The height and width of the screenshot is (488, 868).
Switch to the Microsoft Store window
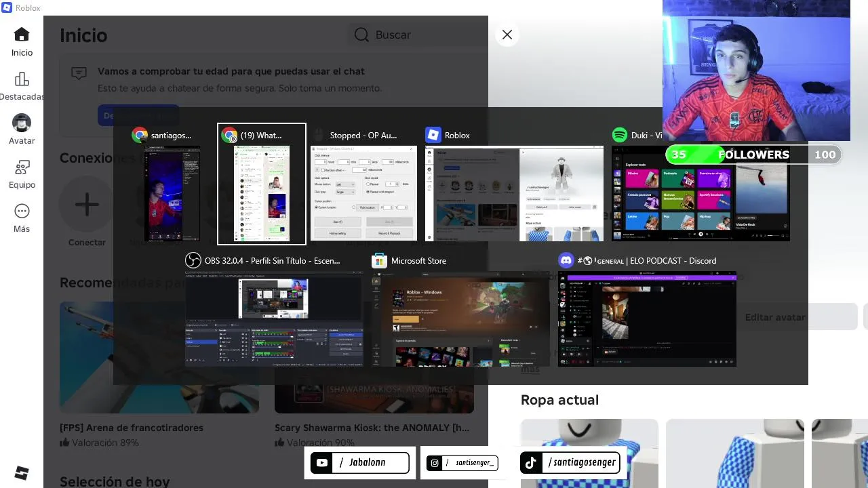click(461, 319)
